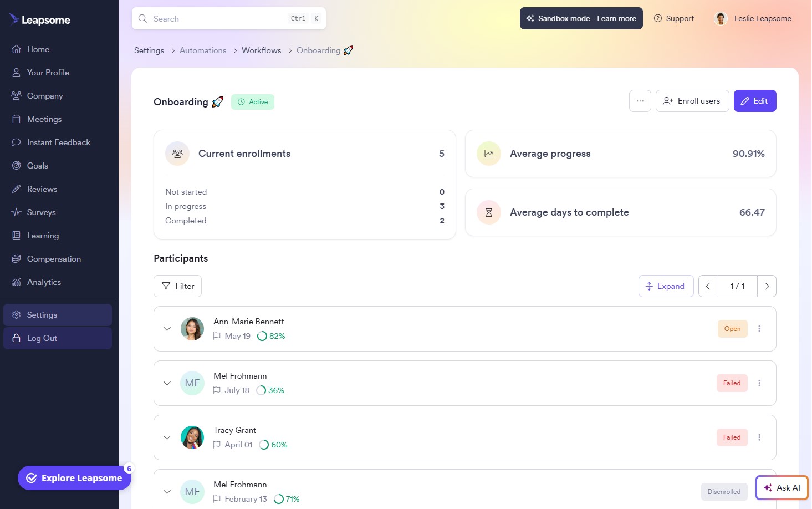
Task: Open the Filter panel for participants
Action: pyautogui.click(x=177, y=286)
